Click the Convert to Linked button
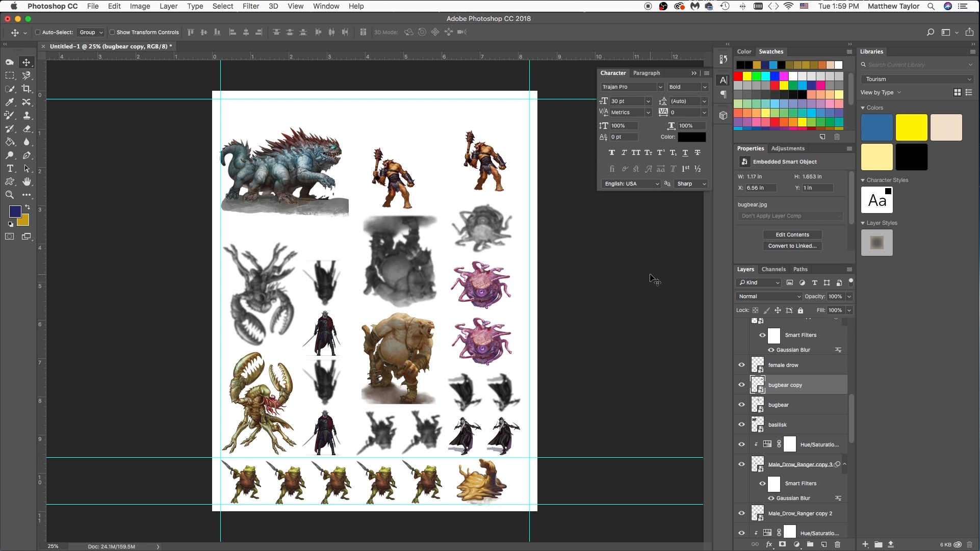980x551 pixels. [793, 246]
